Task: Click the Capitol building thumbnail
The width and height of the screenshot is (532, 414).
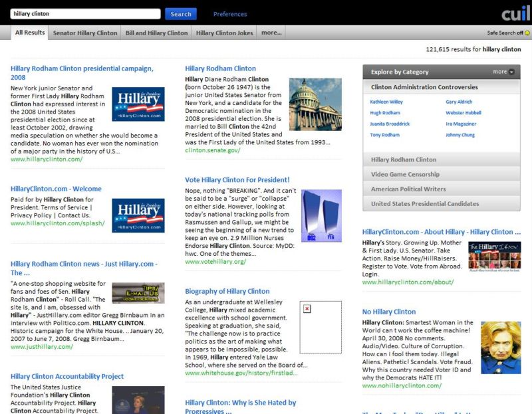Action: (315, 104)
